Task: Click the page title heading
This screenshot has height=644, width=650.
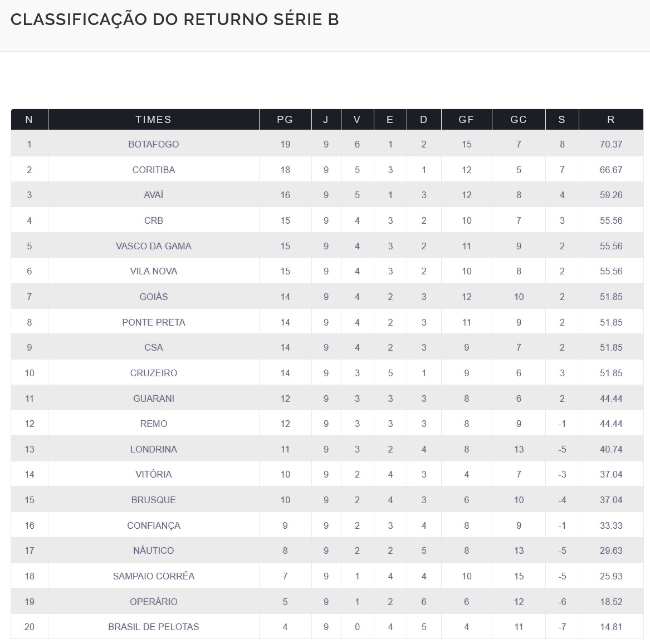Action: [174, 19]
